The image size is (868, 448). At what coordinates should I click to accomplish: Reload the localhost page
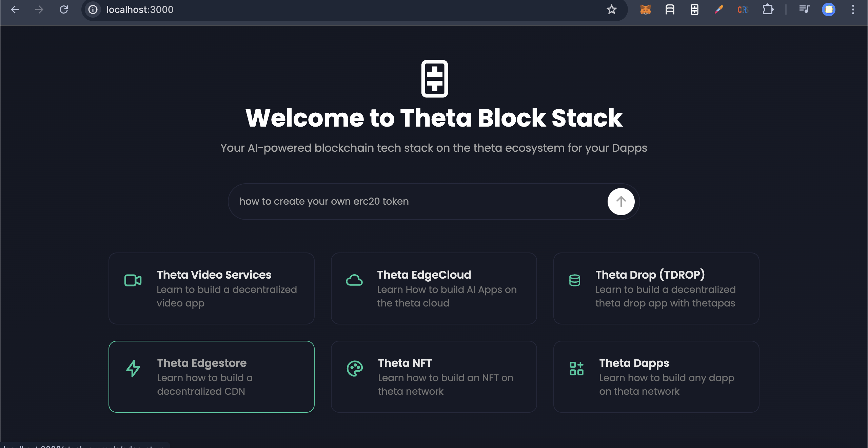(x=64, y=10)
